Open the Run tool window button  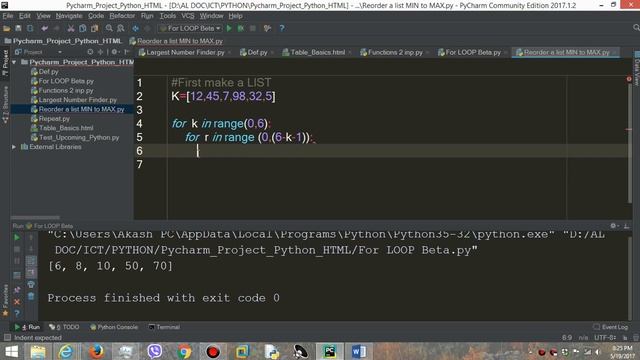(x=27, y=327)
